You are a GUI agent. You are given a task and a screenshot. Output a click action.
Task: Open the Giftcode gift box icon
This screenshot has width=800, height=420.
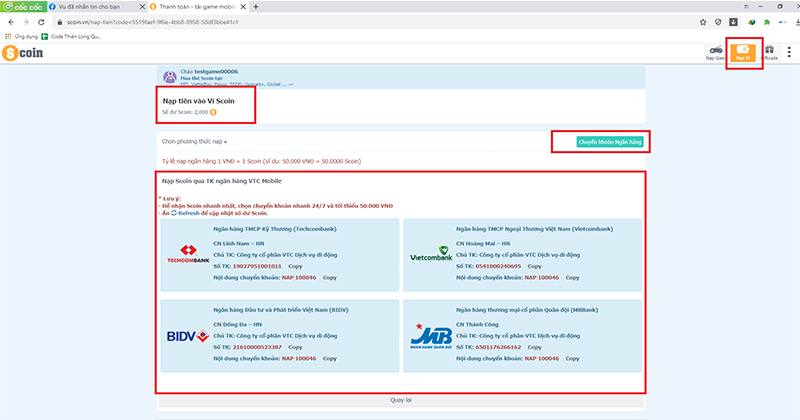click(769, 52)
